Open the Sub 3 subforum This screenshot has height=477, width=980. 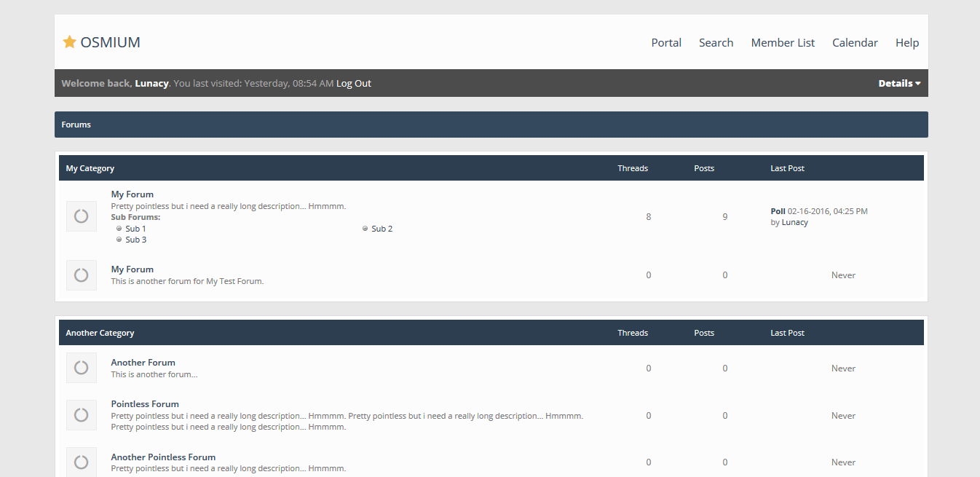click(x=135, y=240)
